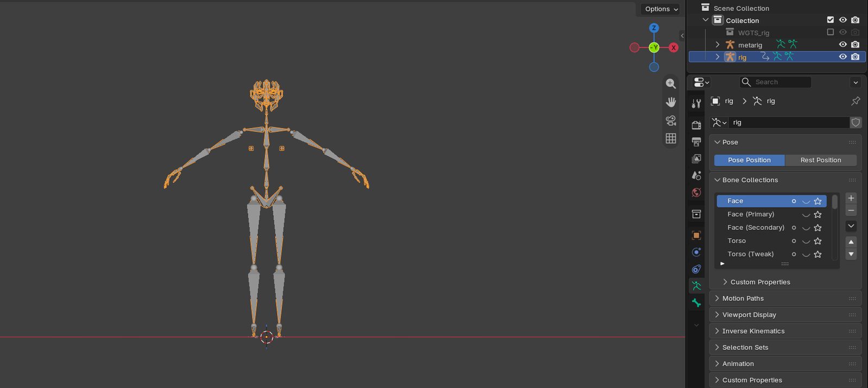Image resolution: width=868 pixels, height=388 pixels.
Task: Hide the metarig object with eye icon
Action: coord(843,44)
